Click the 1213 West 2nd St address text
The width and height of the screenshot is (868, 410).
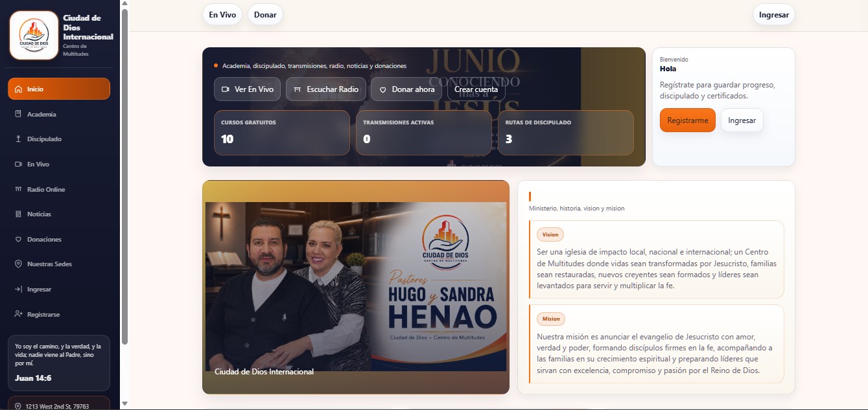tap(58, 406)
